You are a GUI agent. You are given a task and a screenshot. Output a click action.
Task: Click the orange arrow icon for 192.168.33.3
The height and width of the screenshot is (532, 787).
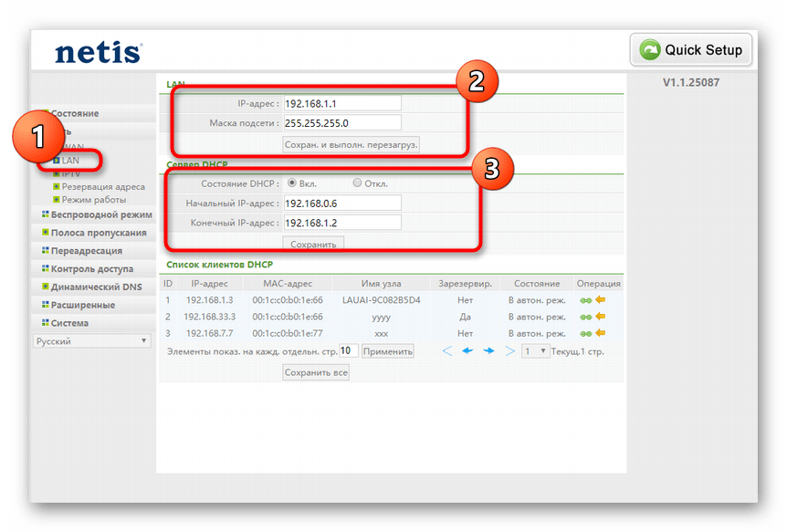[600, 316]
